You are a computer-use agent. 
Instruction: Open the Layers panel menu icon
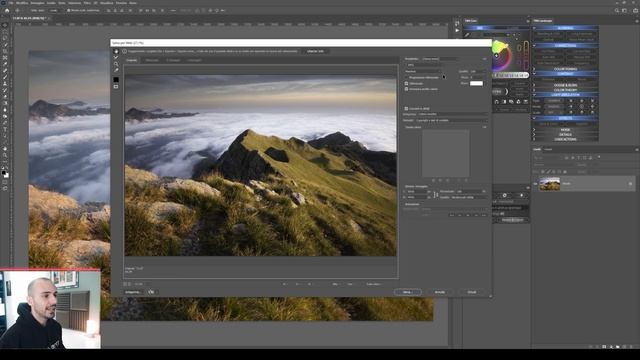pyautogui.click(x=636, y=150)
